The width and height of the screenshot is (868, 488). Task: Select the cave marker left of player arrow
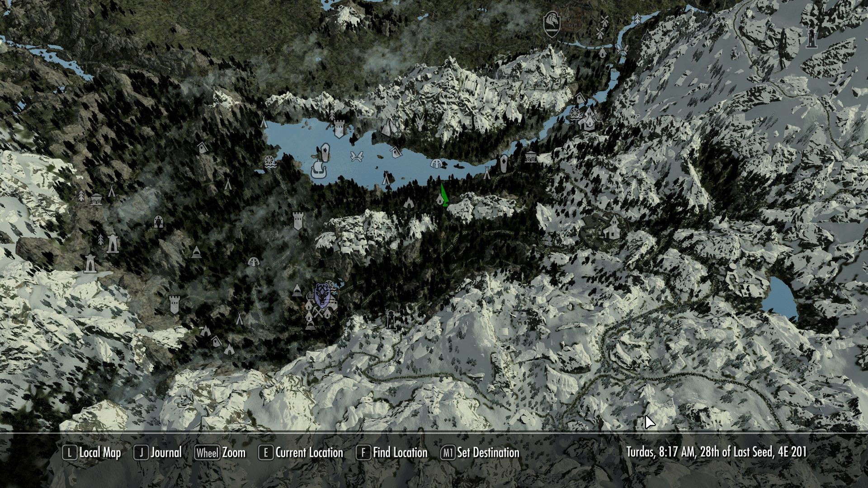click(409, 202)
